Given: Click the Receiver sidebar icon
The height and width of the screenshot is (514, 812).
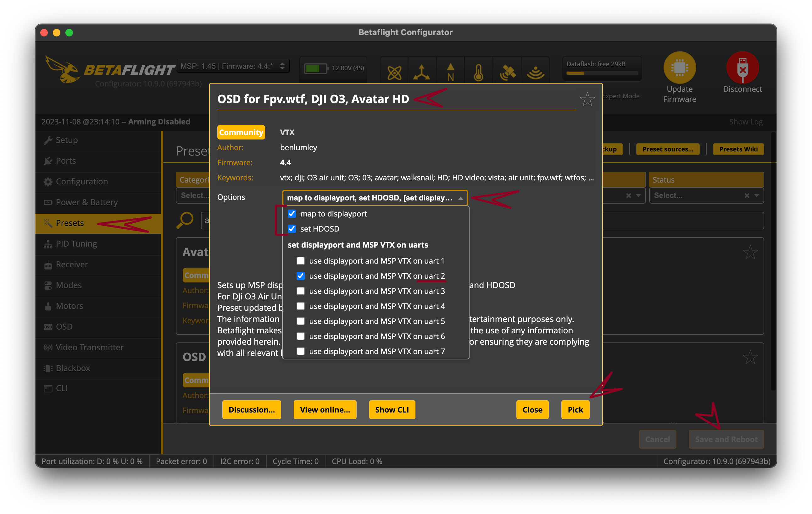Looking at the screenshot, I should pyautogui.click(x=48, y=265).
